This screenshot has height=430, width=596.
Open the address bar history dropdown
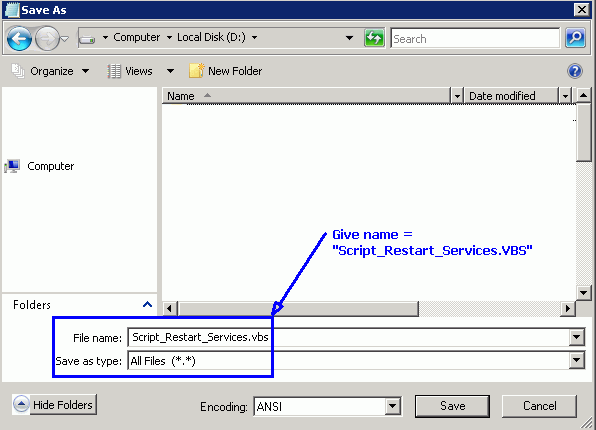[x=349, y=38]
